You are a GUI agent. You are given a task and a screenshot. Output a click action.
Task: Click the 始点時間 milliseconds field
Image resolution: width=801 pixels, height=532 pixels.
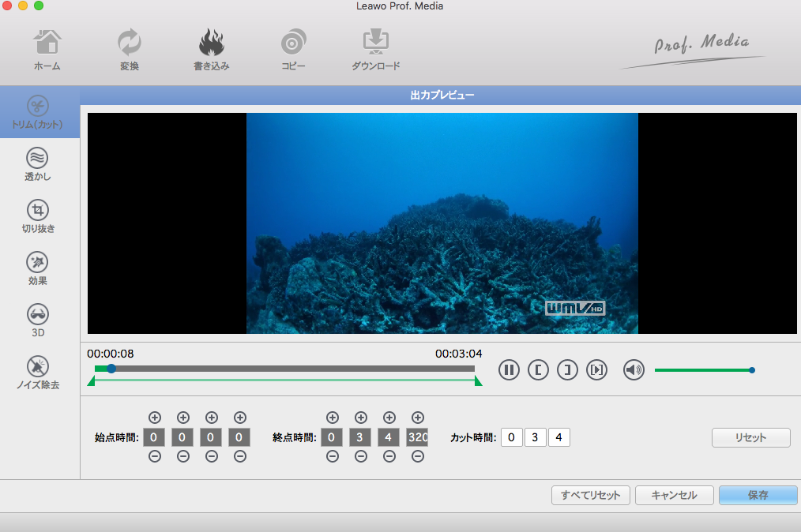pos(239,437)
